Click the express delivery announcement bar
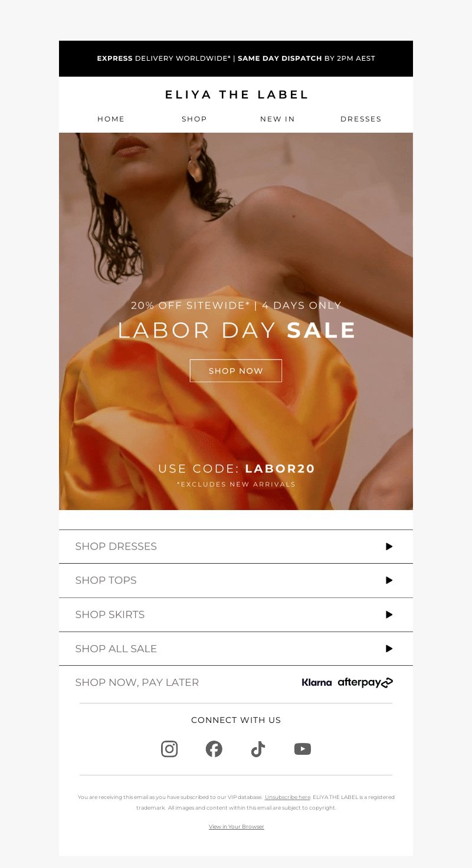 click(236, 58)
